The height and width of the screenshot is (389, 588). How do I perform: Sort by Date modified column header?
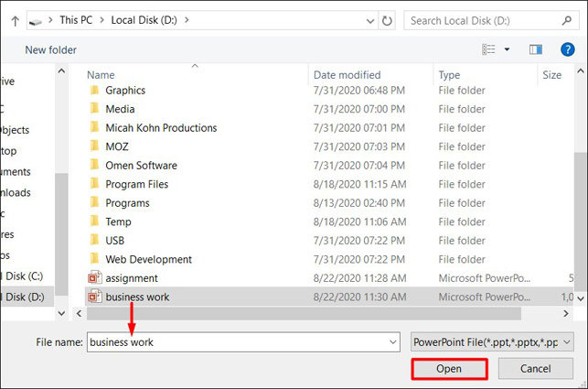(347, 75)
